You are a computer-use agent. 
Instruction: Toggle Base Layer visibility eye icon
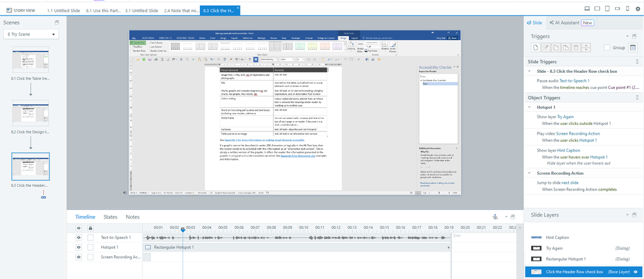pos(636,272)
